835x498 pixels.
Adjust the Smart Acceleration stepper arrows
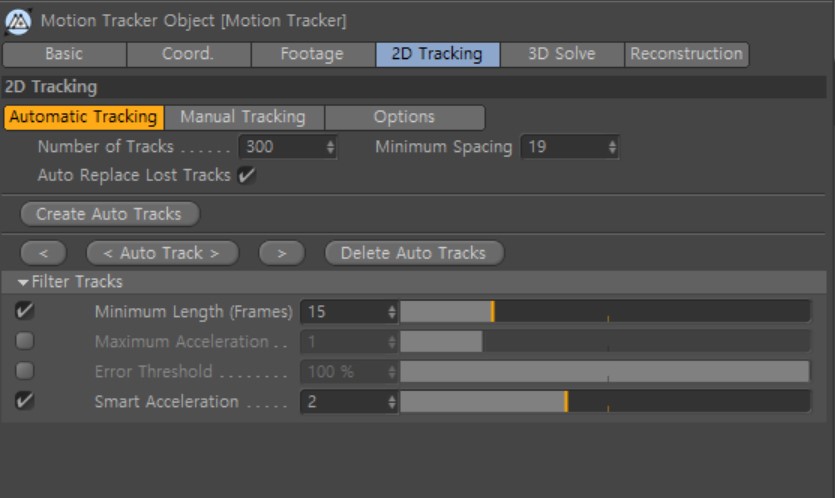(x=392, y=402)
